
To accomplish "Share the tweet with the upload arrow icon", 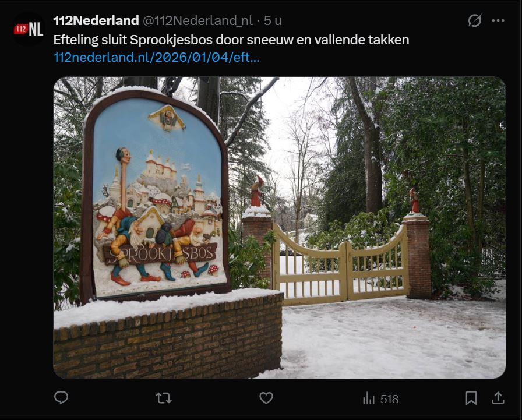I will point(498,398).
